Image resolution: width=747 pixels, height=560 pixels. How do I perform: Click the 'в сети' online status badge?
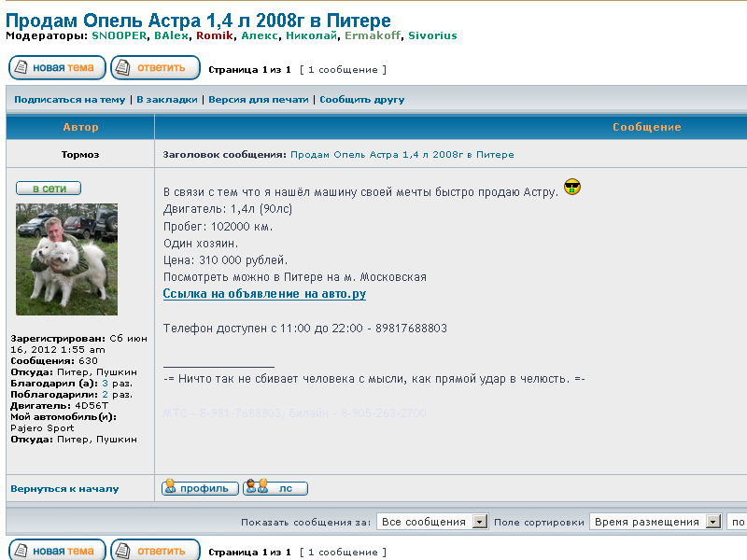(x=49, y=189)
